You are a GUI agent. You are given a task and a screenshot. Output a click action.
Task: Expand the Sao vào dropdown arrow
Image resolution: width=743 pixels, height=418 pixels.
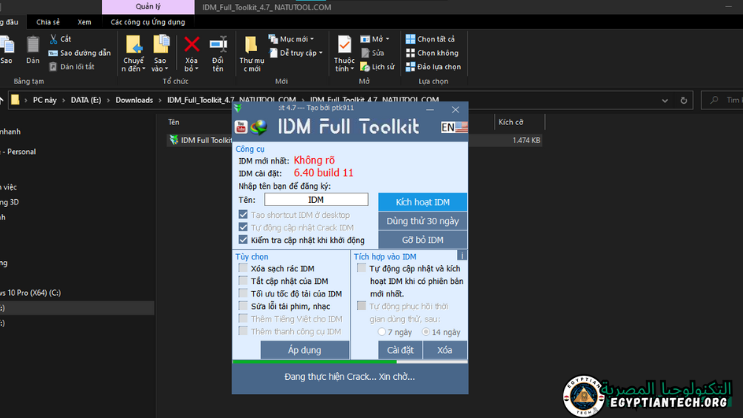pos(166,69)
